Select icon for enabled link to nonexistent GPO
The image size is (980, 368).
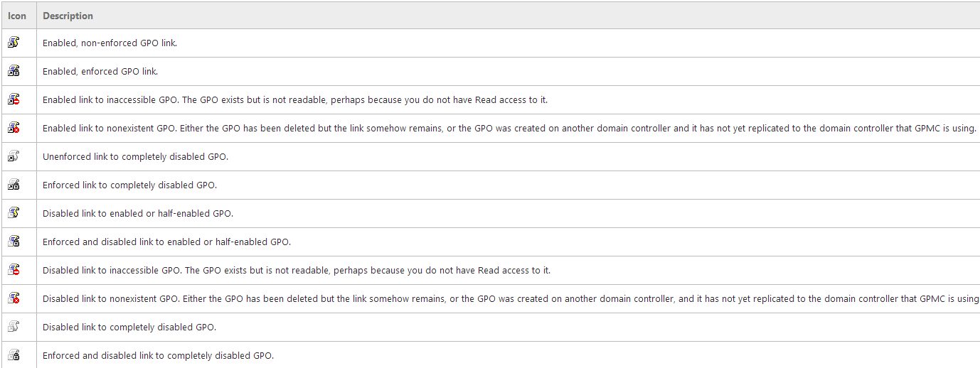tap(14, 128)
